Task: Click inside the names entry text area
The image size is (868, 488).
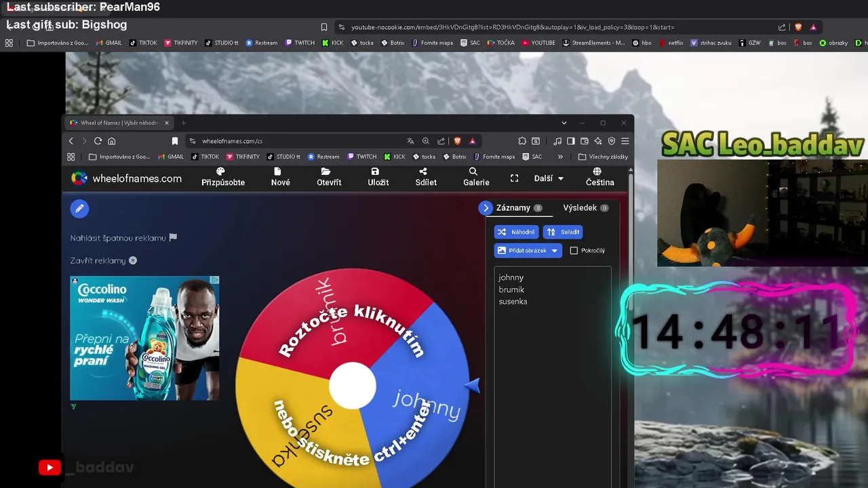Action: [x=553, y=376]
